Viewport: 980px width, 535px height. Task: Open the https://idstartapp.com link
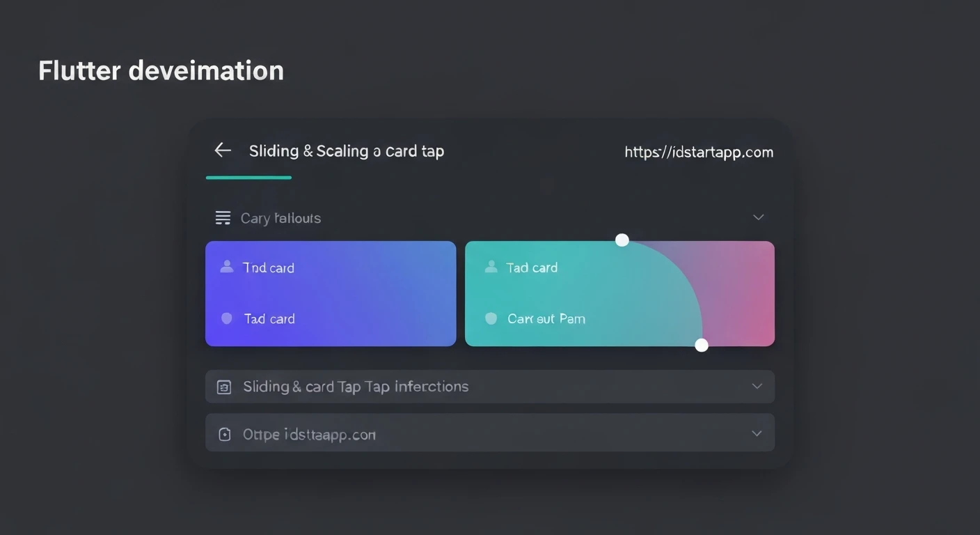[698, 153]
